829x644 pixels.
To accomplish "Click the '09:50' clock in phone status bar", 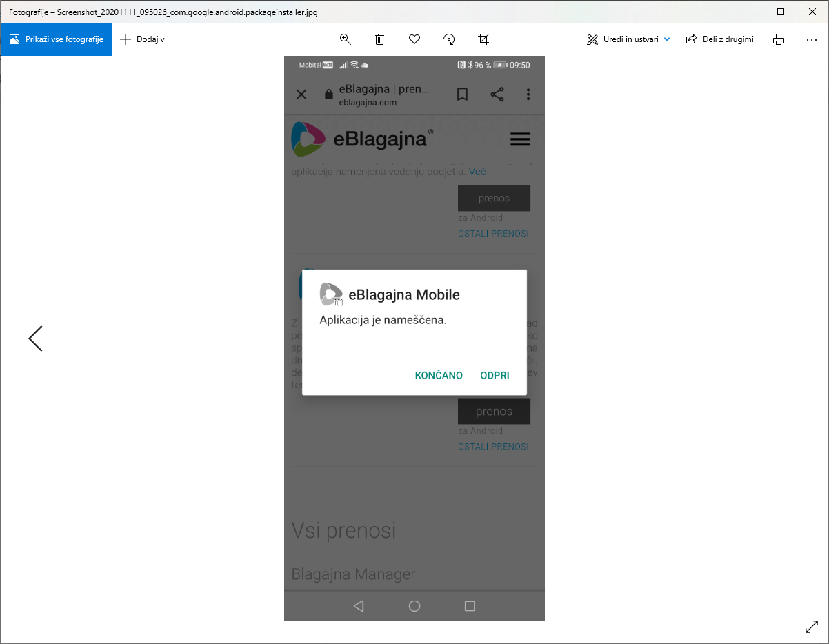I will pos(520,65).
